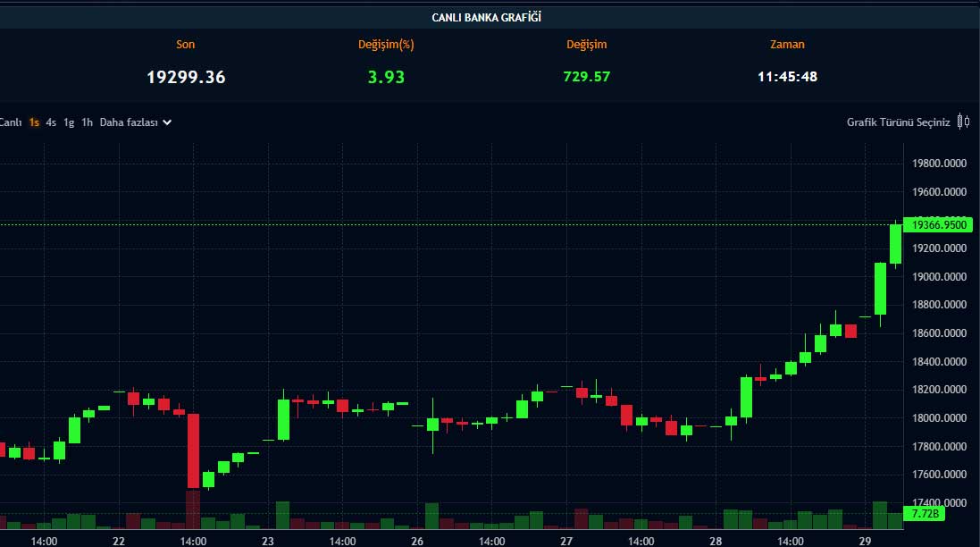Click the 19000.0000 price axis label
The height and width of the screenshot is (547, 980).
point(941,277)
